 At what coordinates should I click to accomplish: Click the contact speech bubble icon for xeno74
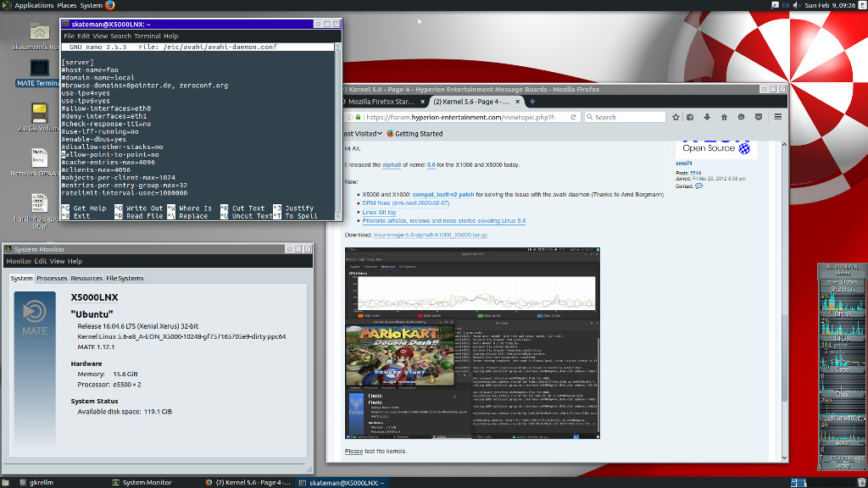coord(698,186)
